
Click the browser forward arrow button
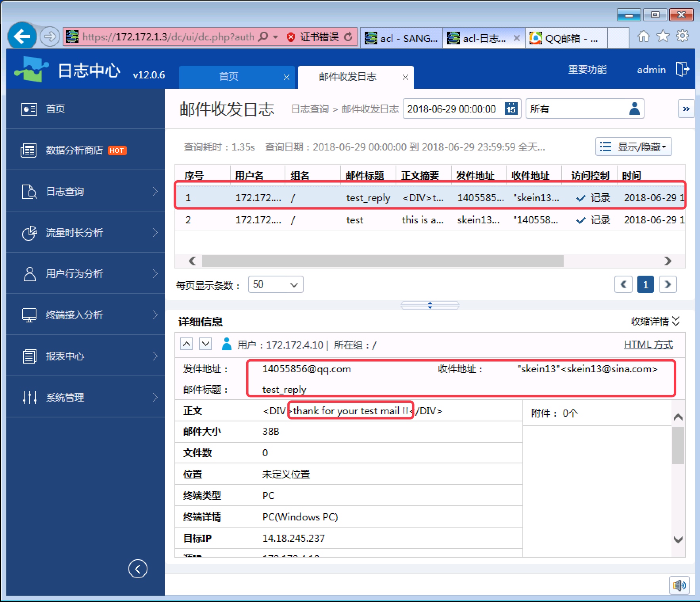click(x=50, y=37)
